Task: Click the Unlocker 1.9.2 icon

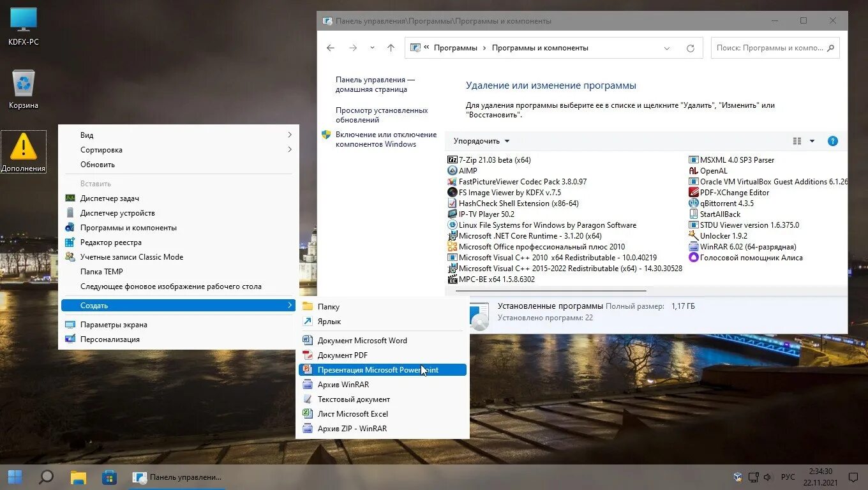Action: click(x=694, y=236)
